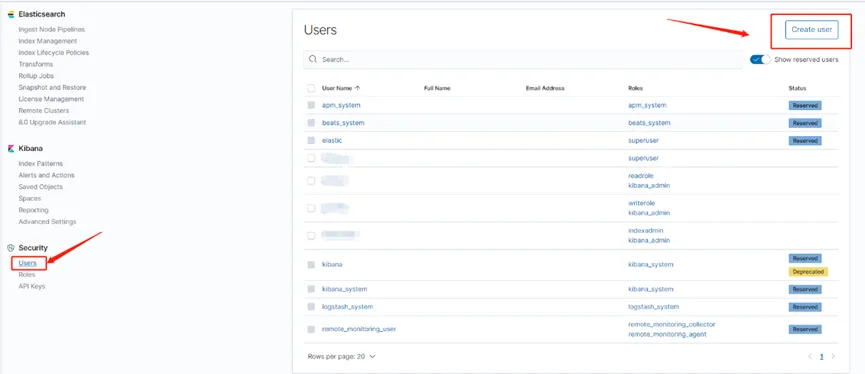Go to previous page arrow in pagination

click(x=810, y=357)
